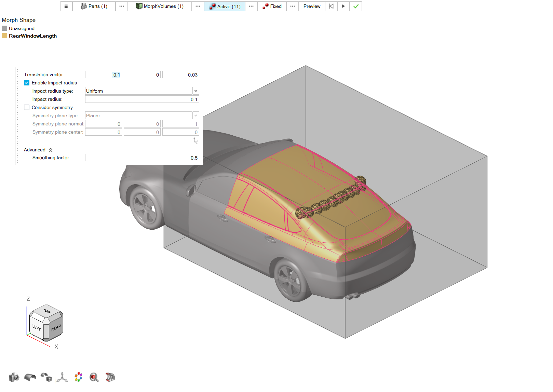Select the Fixed nodes selector
The width and height of the screenshot is (553, 392).
pos(272,6)
